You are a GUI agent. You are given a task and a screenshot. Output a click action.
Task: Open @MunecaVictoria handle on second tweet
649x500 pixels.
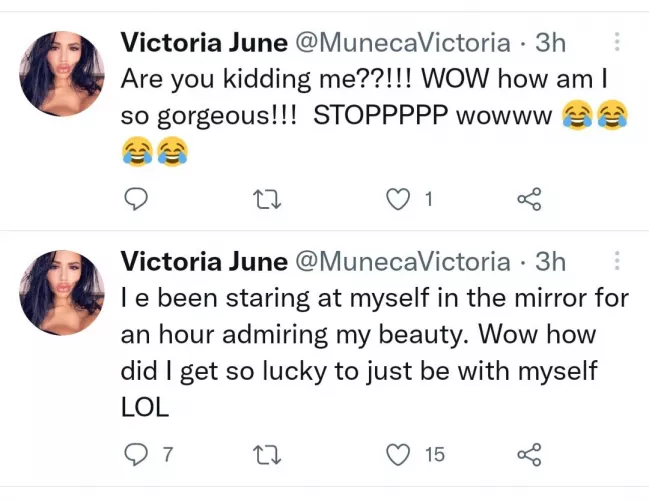click(x=400, y=262)
